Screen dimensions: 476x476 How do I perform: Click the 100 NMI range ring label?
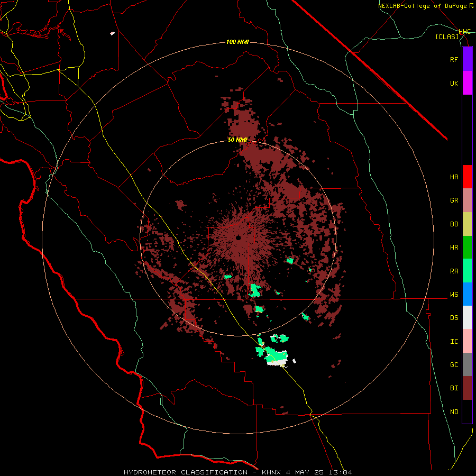[237, 42]
